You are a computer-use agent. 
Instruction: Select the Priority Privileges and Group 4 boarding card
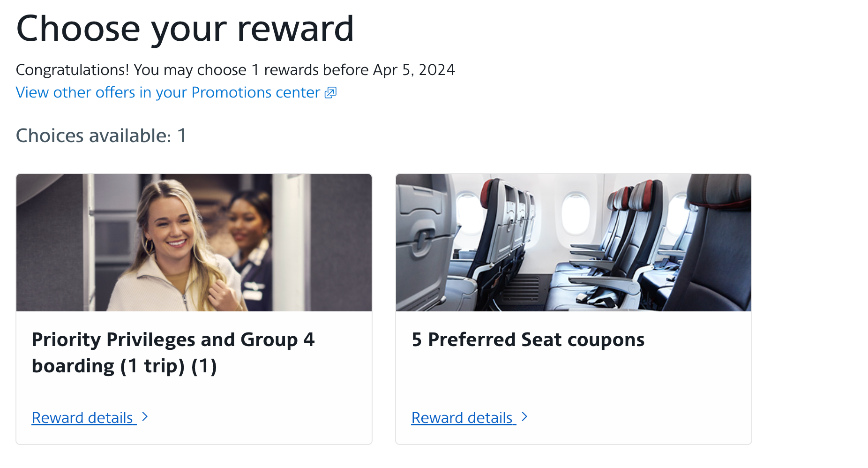(x=194, y=309)
